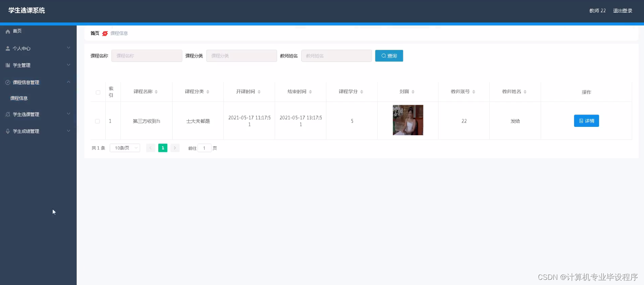The height and width of the screenshot is (285, 644).
Task: Sort by 课程名称 column arrows
Action: tap(156, 92)
